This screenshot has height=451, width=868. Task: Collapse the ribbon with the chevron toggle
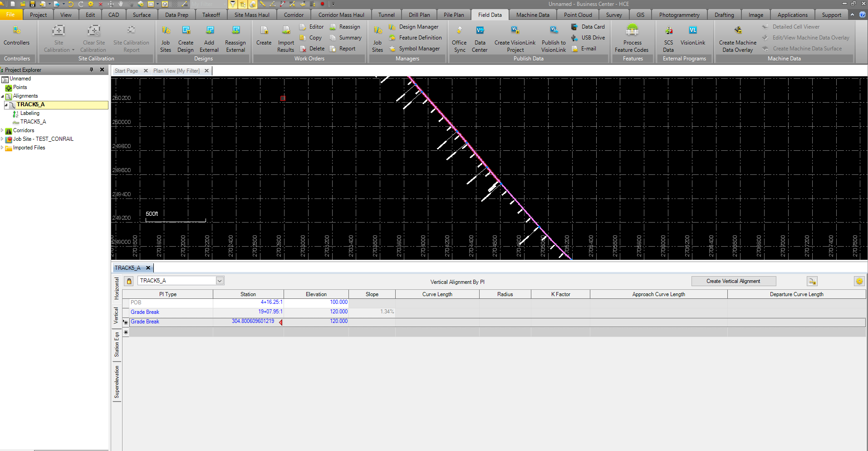click(852, 14)
